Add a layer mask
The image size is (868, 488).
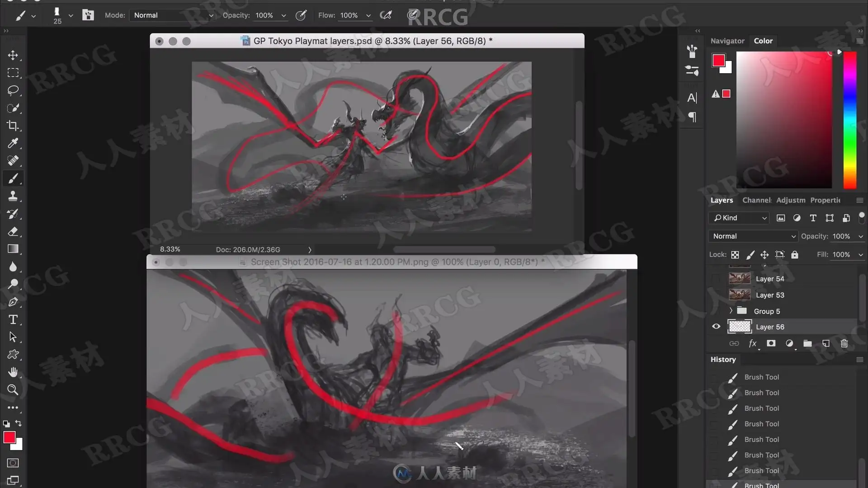771,343
